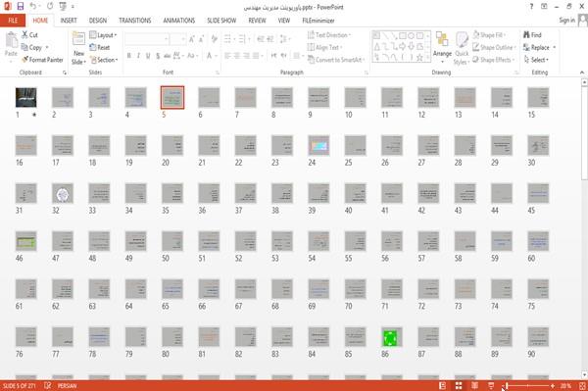Activate Format Painter
Viewport: 588px width, 391px height.
[x=42, y=60]
